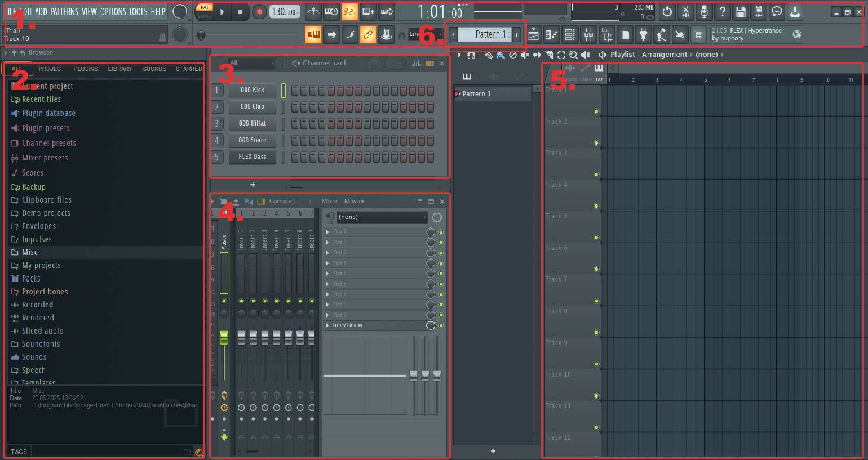Click the master pitch slider
The image size is (868, 460).
click(x=180, y=35)
